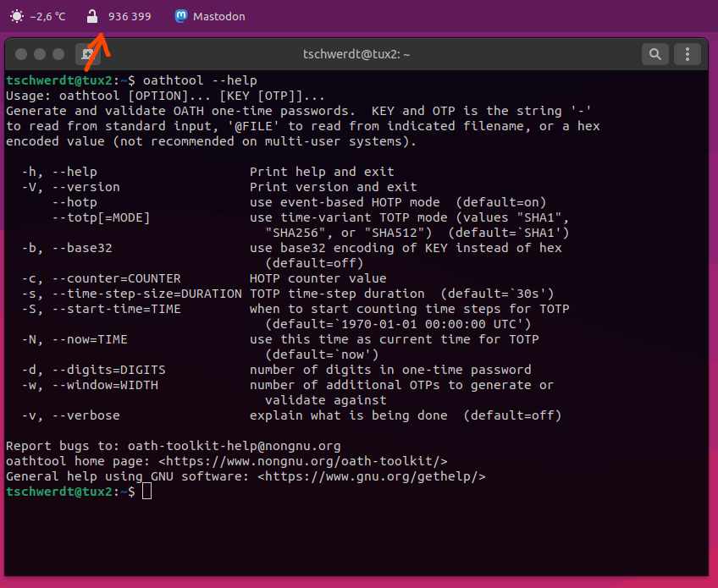Click the HOTP counter value description

318,278
